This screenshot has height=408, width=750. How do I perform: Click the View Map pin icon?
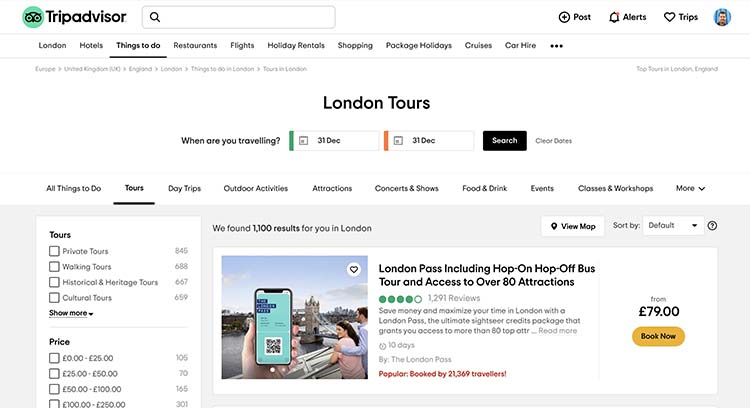[x=554, y=226]
